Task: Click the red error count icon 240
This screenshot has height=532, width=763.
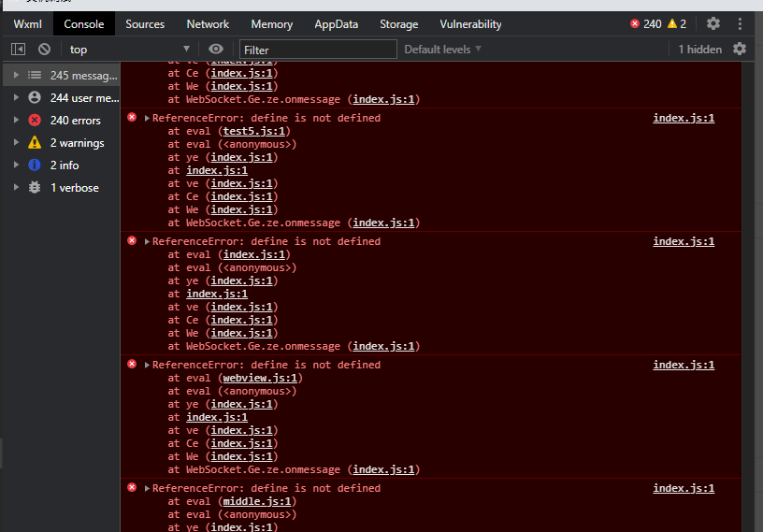Action: 635,24
